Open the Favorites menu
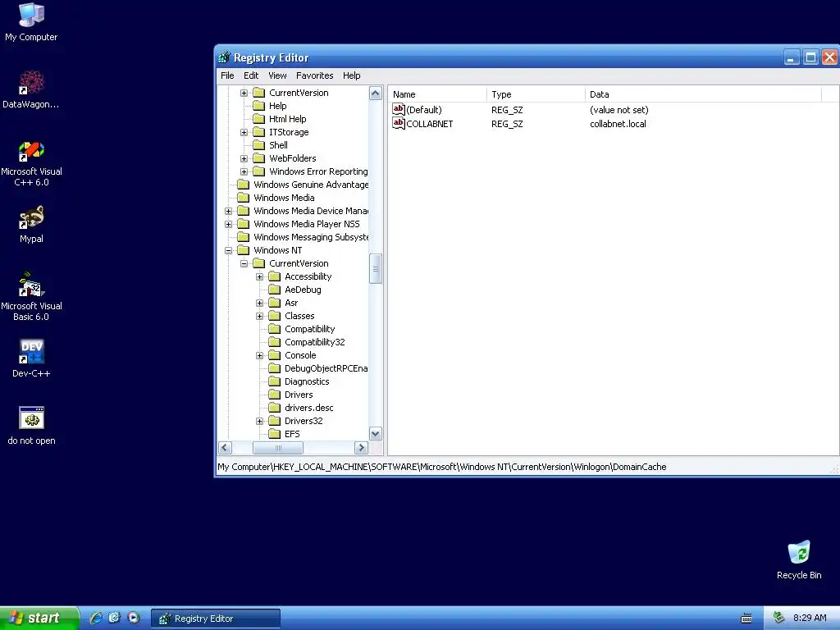Viewport: 840px width, 630px height. pyautogui.click(x=314, y=75)
